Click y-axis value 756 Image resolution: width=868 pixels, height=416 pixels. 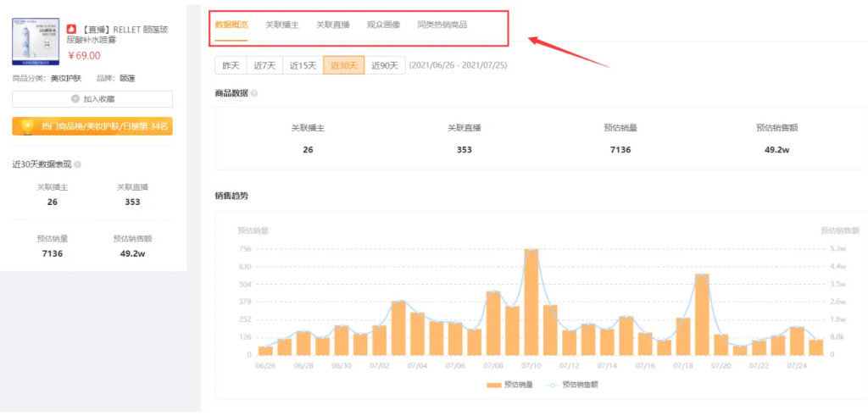click(x=245, y=249)
